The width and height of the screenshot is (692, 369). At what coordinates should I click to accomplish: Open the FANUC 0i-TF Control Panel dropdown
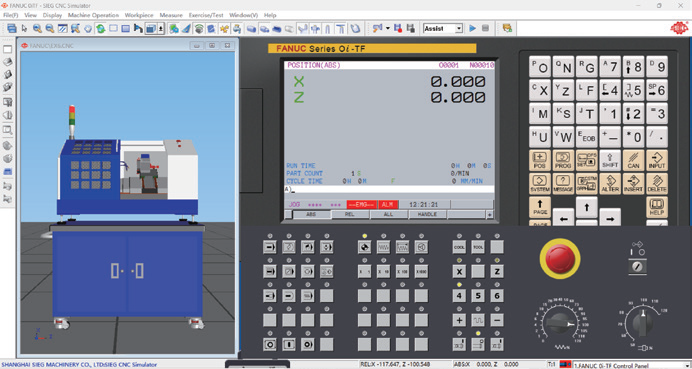coord(631,365)
